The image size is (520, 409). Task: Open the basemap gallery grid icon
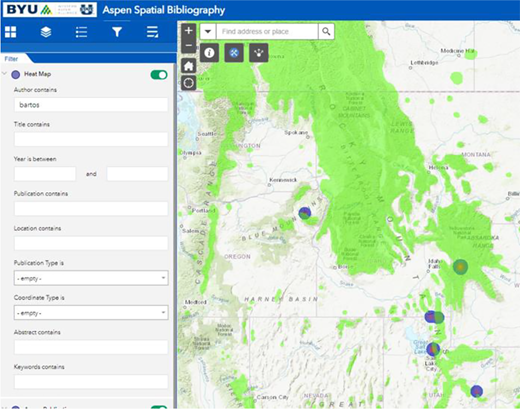[x=11, y=32]
